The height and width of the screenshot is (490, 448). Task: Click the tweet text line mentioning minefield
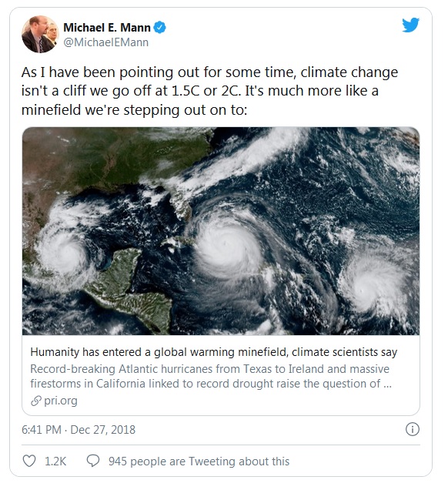(134, 110)
